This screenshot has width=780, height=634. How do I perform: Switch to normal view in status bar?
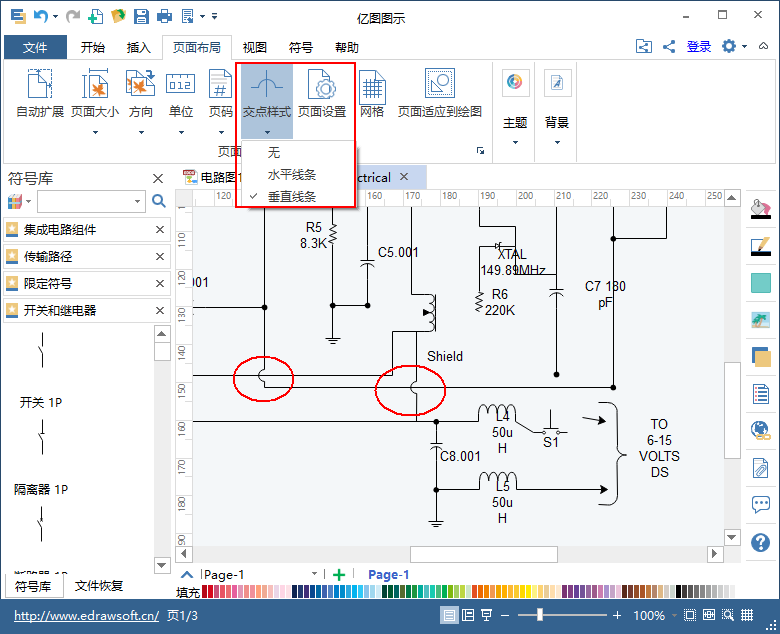(449, 616)
